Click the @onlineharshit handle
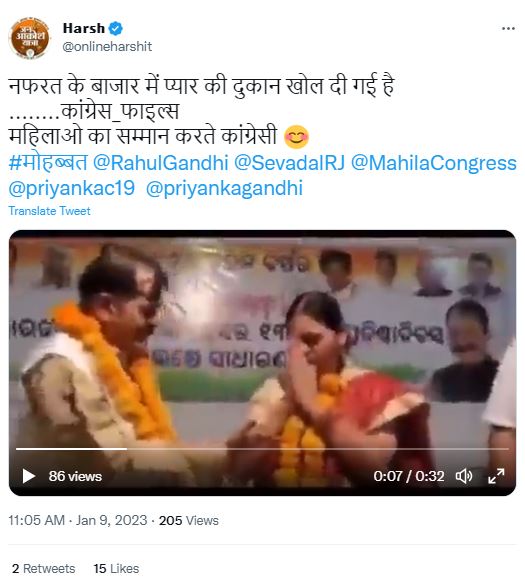The height and width of the screenshot is (584, 525). click(x=107, y=47)
